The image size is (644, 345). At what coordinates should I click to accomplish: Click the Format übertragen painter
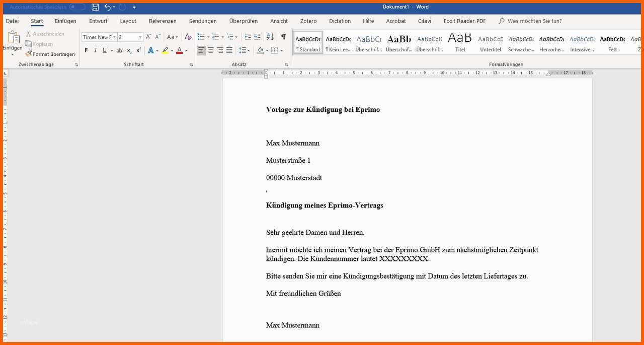point(50,54)
